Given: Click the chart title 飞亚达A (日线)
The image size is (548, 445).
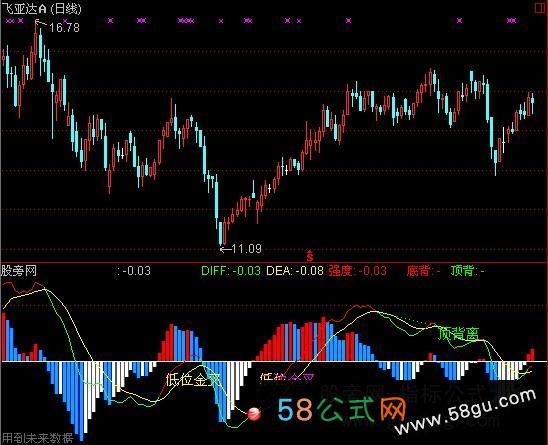Looking at the screenshot, I should 42,8.
